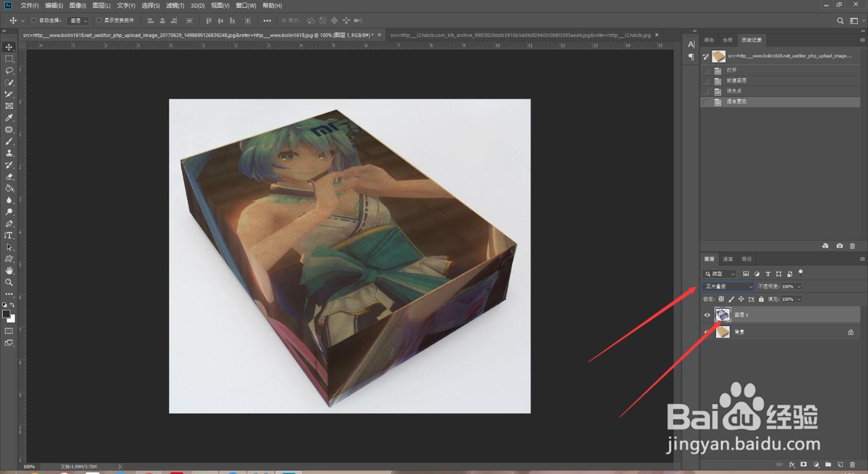Select the Lasso tool
Screen dimensions: 868x474
9,71
